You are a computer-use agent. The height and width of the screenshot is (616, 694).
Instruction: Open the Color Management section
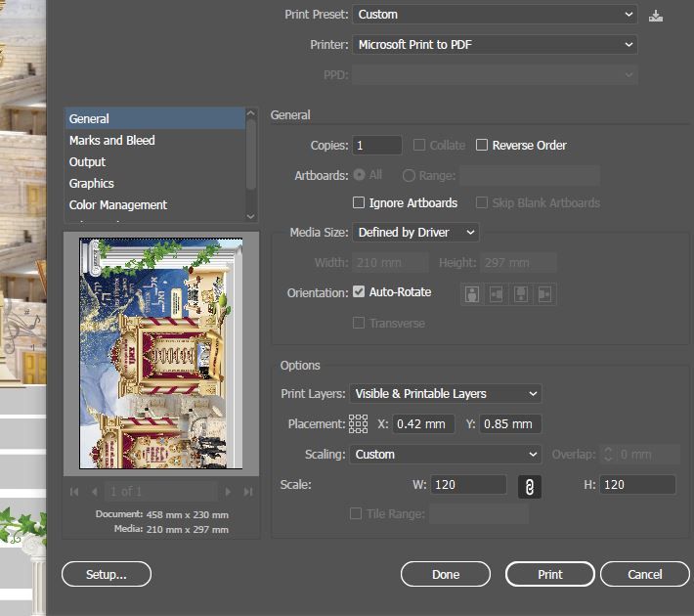(118, 205)
